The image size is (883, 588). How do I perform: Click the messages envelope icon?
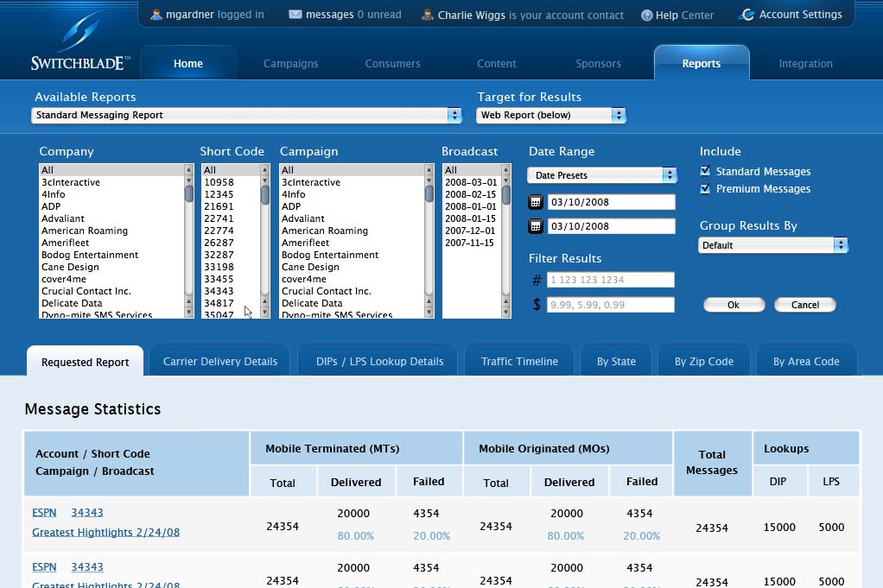(x=295, y=15)
